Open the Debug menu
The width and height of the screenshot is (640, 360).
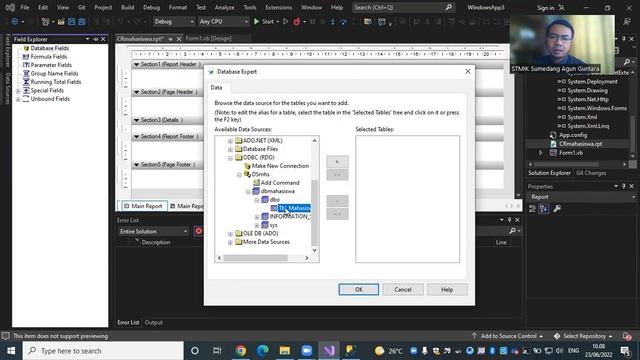[x=151, y=7]
